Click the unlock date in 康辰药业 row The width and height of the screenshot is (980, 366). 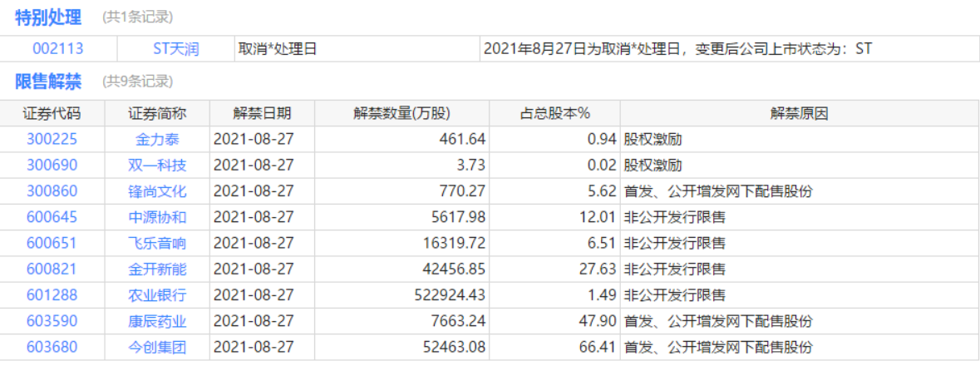(254, 321)
